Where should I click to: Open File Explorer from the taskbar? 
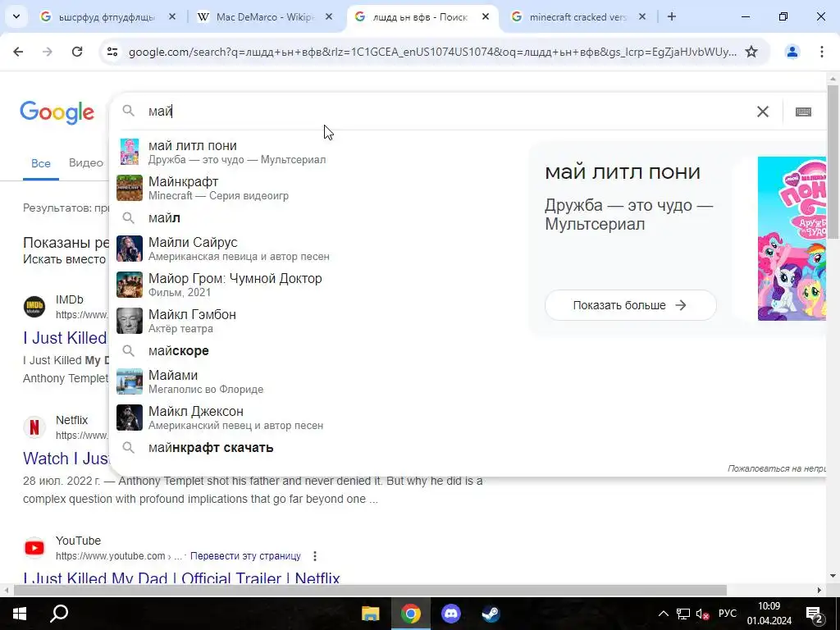click(370, 614)
